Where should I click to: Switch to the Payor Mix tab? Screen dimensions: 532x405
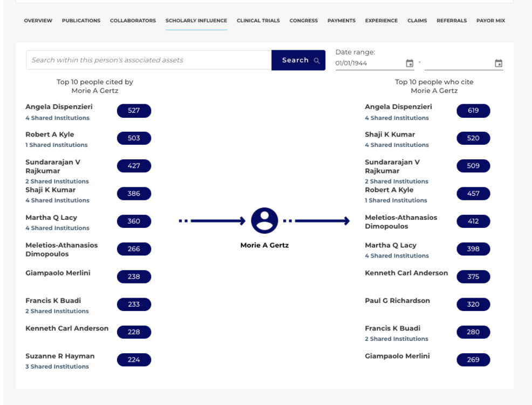click(490, 21)
